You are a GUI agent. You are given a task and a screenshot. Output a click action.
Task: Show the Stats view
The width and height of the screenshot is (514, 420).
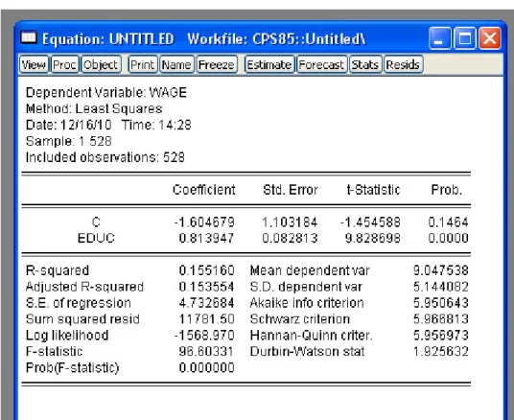point(365,64)
